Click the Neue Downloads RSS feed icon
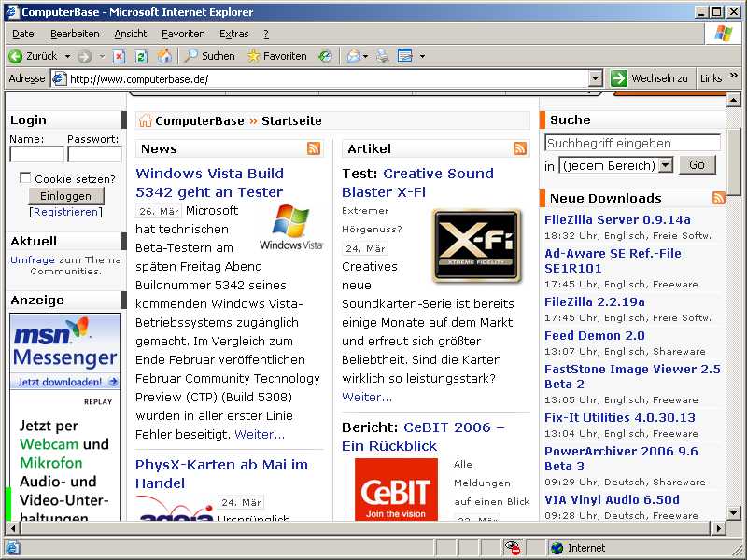Viewport: 747px width, 560px height. click(x=719, y=198)
